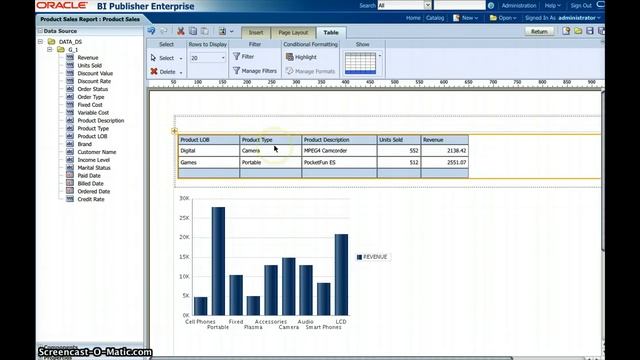This screenshot has height=360, width=640.
Task: Click the G_1 folder icon
Action: click(61, 49)
